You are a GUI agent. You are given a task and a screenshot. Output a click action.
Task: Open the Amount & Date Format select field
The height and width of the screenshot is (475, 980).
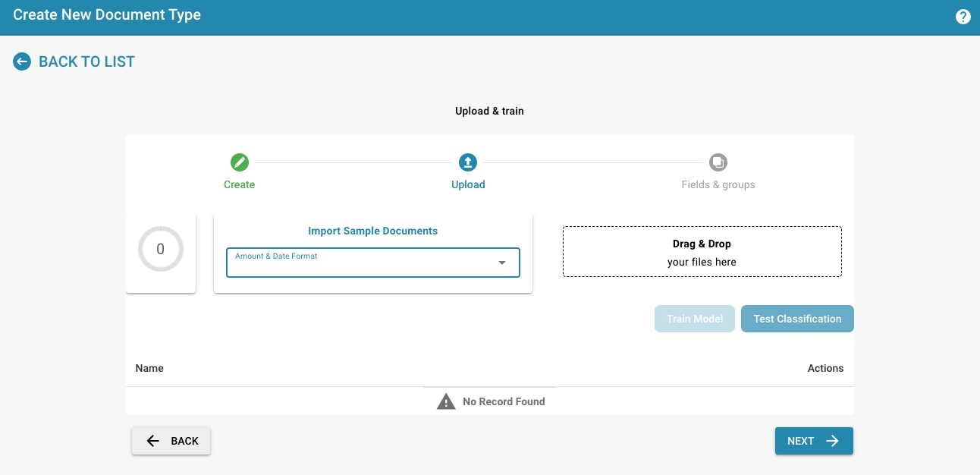click(x=364, y=263)
